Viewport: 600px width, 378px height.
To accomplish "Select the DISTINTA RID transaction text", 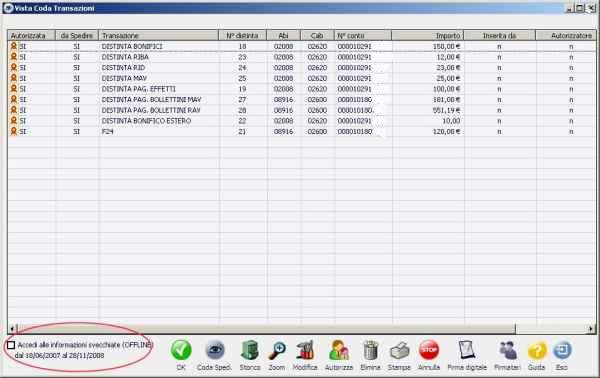I will click(x=123, y=68).
